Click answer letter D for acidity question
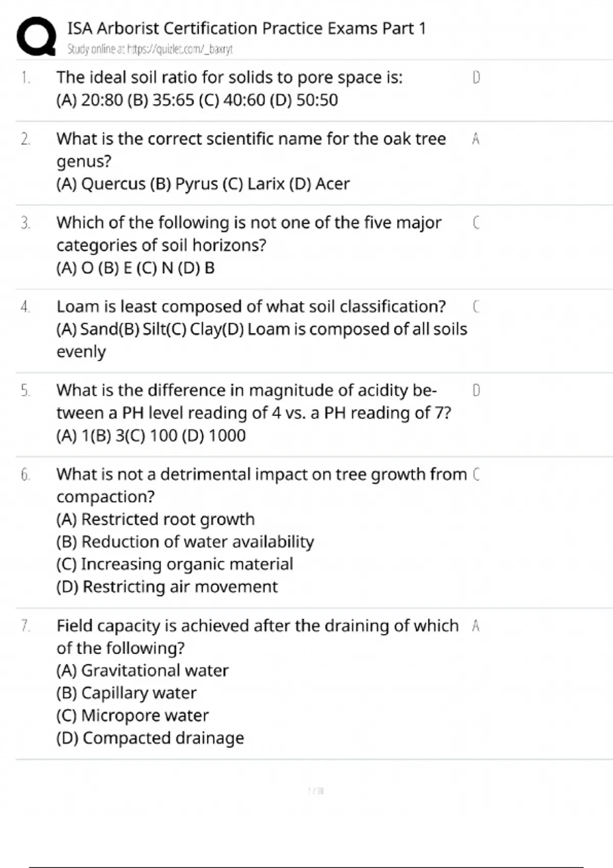 point(476,391)
